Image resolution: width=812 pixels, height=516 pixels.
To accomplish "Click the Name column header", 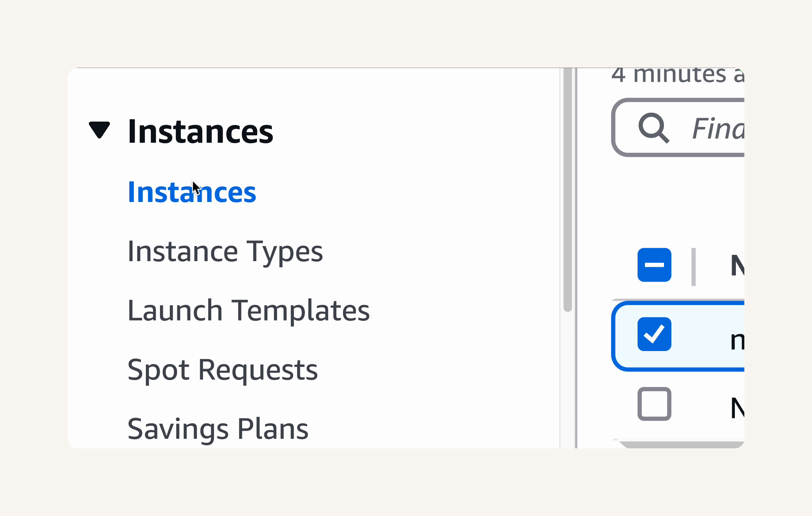I will point(737,265).
